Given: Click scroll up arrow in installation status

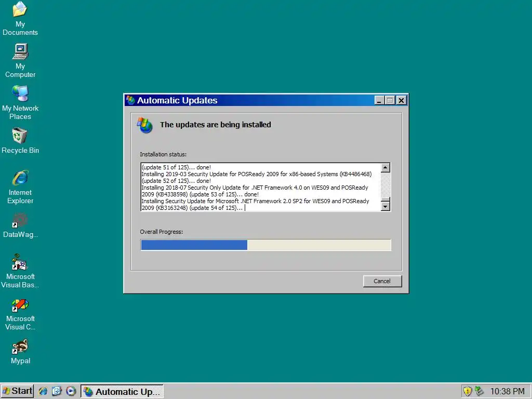Looking at the screenshot, I should tap(385, 168).
